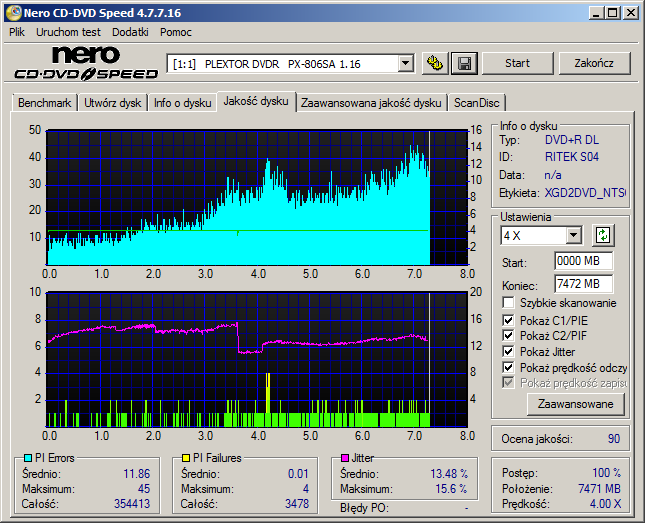This screenshot has height=523, width=645.
Task: Uncheck Pokaż Jitter checkbox
Action: 508,351
